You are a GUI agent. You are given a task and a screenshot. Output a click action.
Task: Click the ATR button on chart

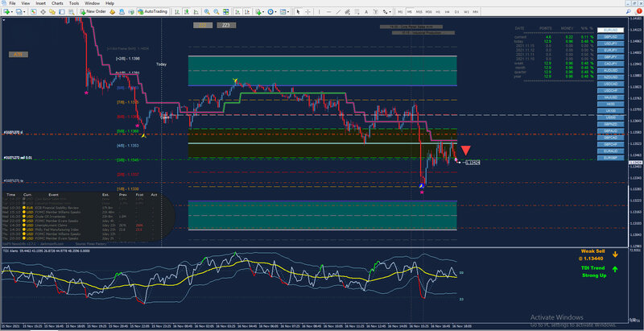(x=18, y=54)
